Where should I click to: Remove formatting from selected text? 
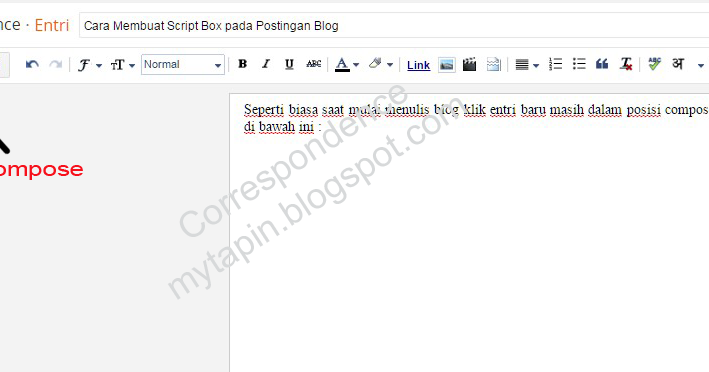[626, 64]
